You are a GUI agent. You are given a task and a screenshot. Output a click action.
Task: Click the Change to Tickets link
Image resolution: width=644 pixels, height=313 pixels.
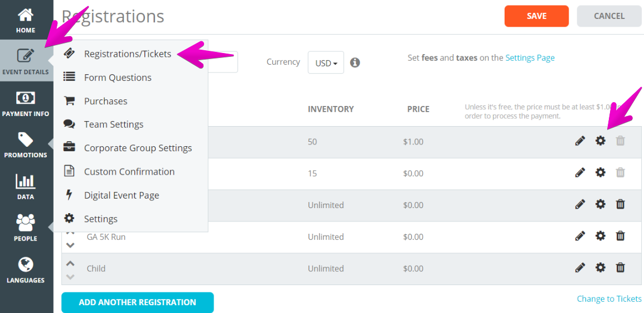[609, 298]
